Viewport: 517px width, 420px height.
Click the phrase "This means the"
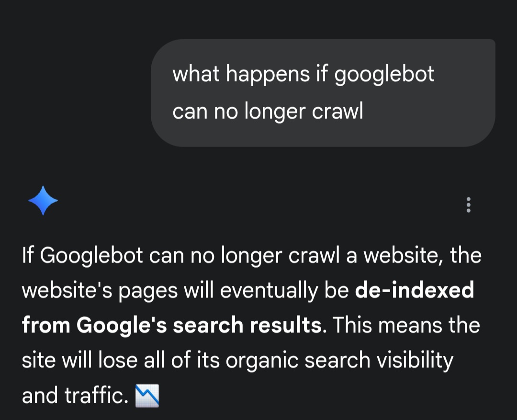click(x=406, y=325)
